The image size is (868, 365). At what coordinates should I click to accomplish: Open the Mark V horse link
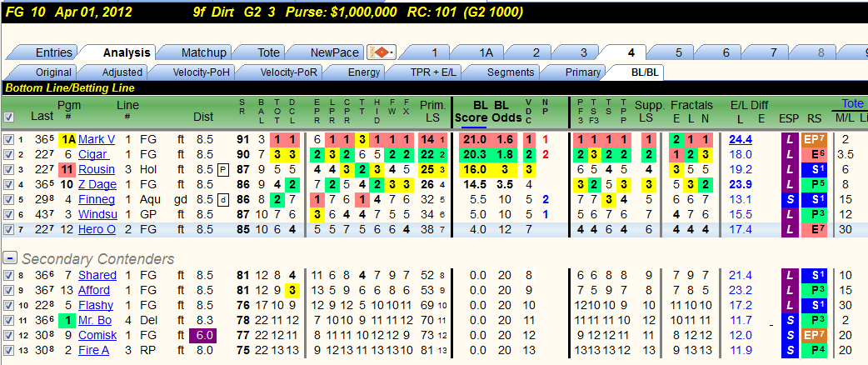tap(97, 139)
